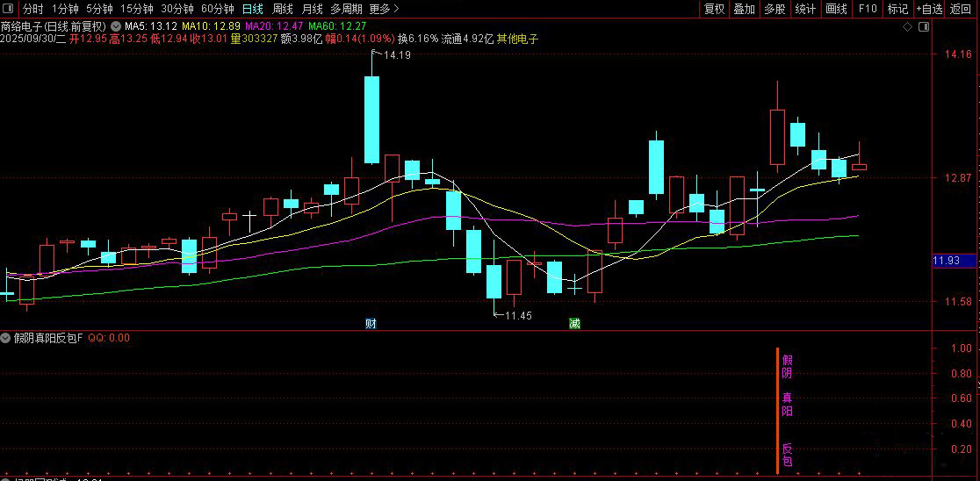The image size is (980, 481).
Task: Toggle 标记 stock marking
Action: coord(897,10)
